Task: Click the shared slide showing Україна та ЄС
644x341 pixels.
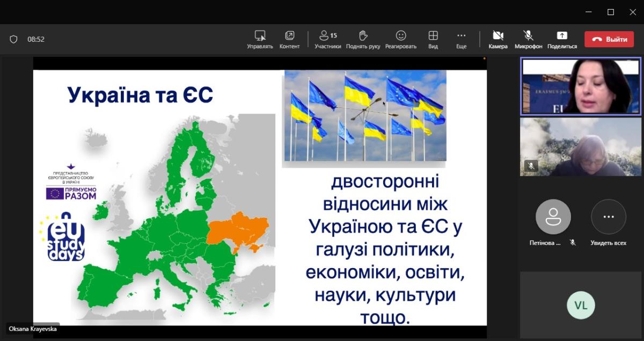Action: (x=260, y=190)
